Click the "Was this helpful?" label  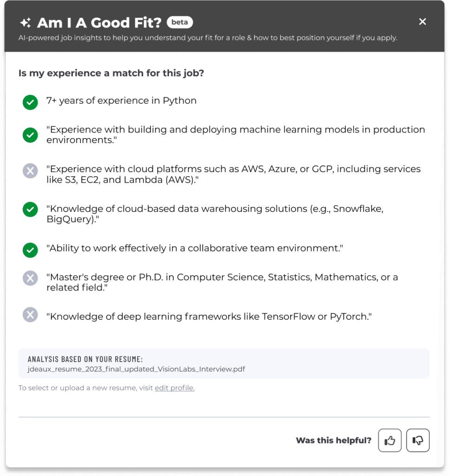(333, 440)
